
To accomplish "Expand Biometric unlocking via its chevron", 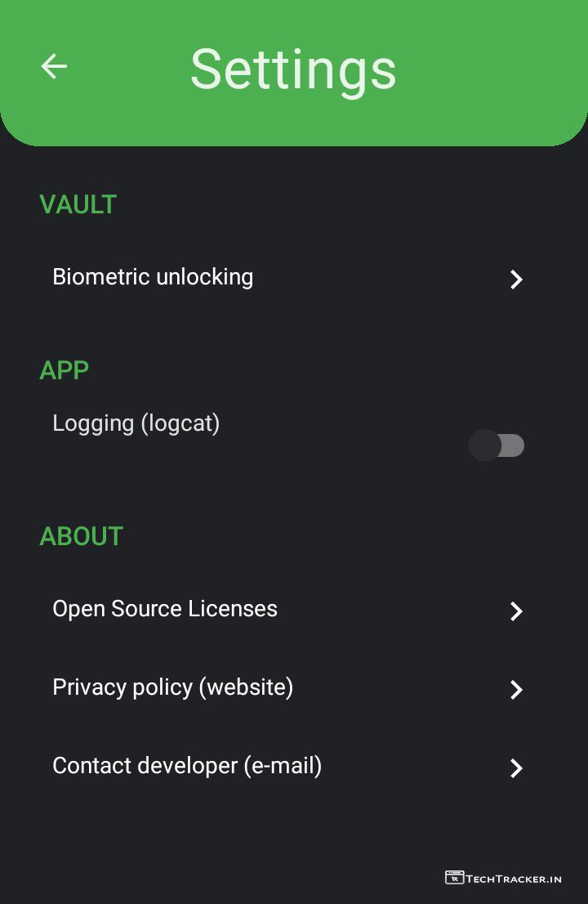I will [x=516, y=280].
